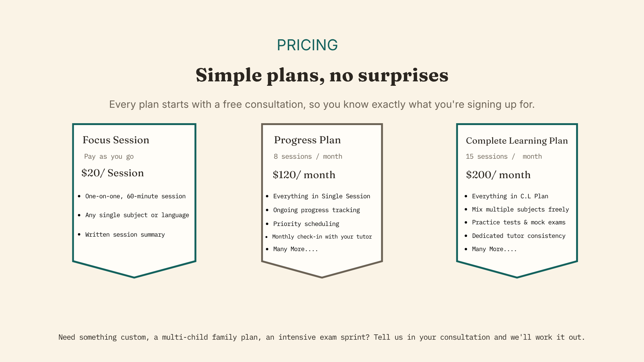This screenshot has width=644, height=362.
Task: Click Ongoing progress tracking item
Action: (x=316, y=210)
